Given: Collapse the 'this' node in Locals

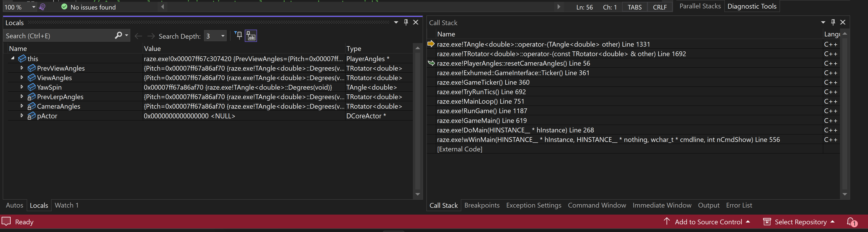Looking at the screenshot, I should (12, 58).
